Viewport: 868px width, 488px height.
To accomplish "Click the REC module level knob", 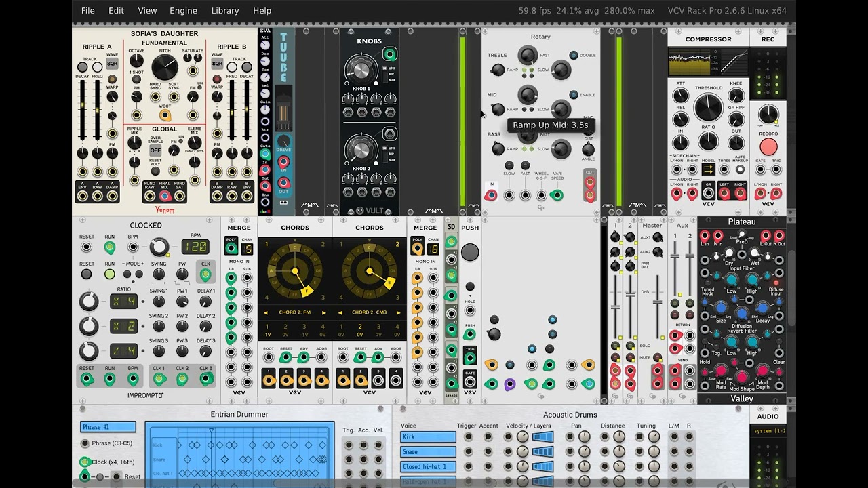I will tap(768, 114).
